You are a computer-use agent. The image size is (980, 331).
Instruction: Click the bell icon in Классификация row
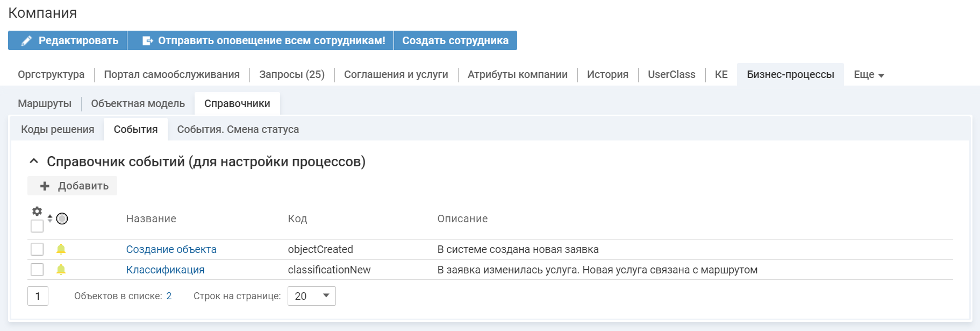[x=61, y=270]
